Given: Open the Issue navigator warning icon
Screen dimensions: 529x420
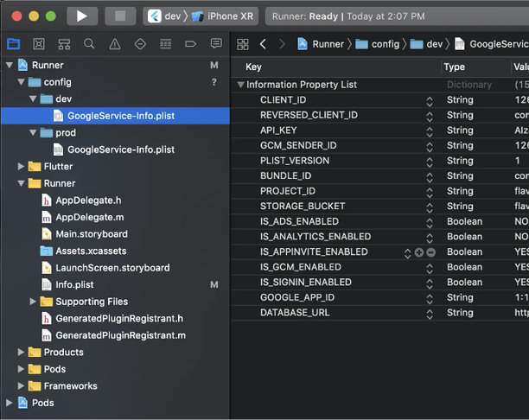Looking at the screenshot, I should click(115, 44).
